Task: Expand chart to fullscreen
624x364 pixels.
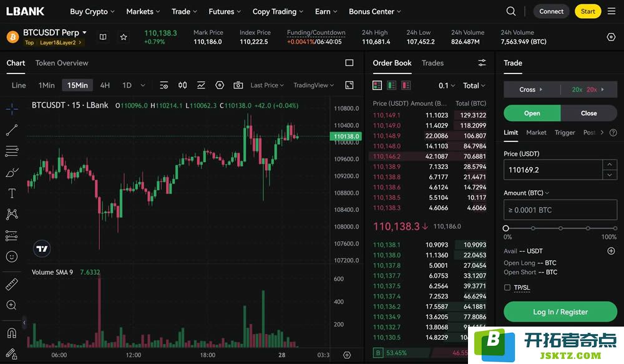Action: tap(349, 85)
